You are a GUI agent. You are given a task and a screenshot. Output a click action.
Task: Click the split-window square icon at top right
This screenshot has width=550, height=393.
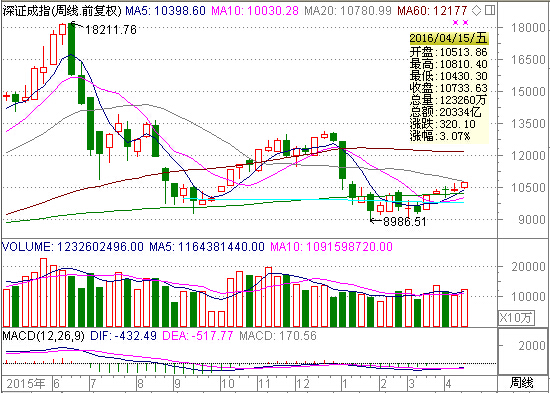(x=490, y=11)
